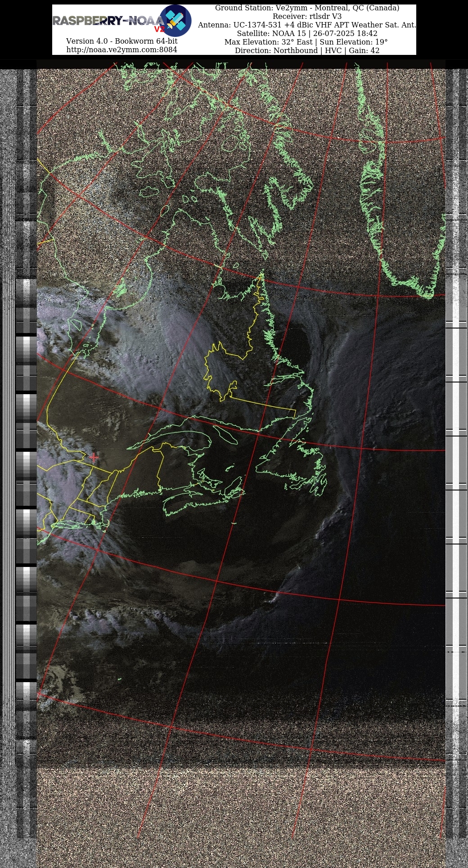Click the 'Direction: Northbound | HVC | Gain: 42' line
The height and width of the screenshot is (868, 468).
307,51
